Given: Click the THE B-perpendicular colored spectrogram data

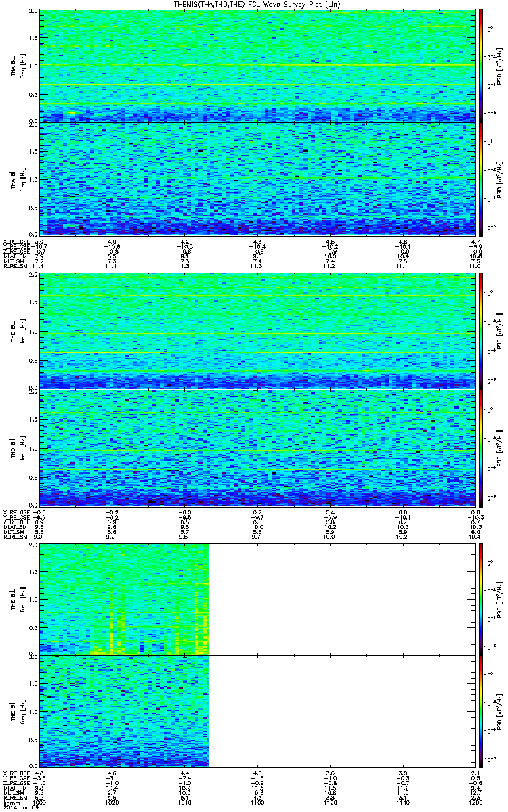Looking at the screenshot, I should pyautogui.click(x=124, y=599).
